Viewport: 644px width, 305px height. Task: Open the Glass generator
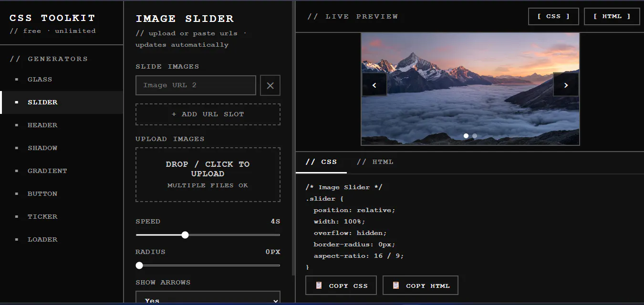coord(62,80)
